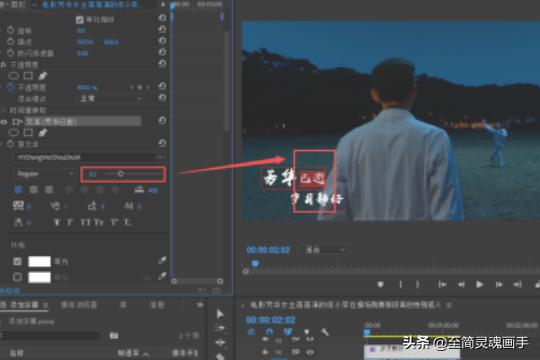This screenshot has height=360, width=540.
Task: Expand the Time Remapping section
Action: [x=3, y=110]
